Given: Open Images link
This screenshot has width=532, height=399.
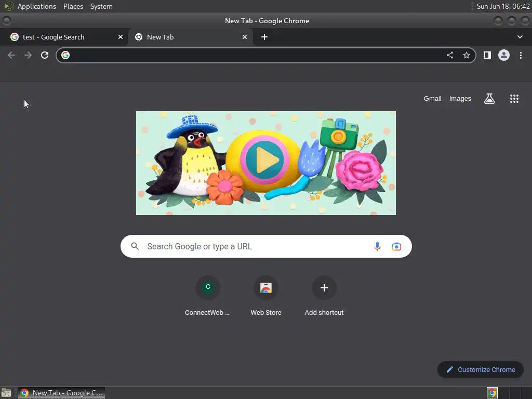Looking at the screenshot, I should pyautogui.click(x=460, y=99).
